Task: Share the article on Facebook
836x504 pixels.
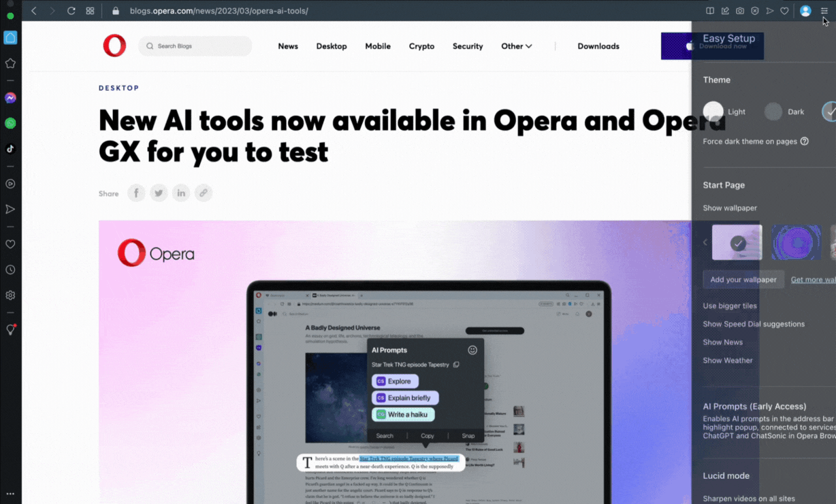Action: 136,193
